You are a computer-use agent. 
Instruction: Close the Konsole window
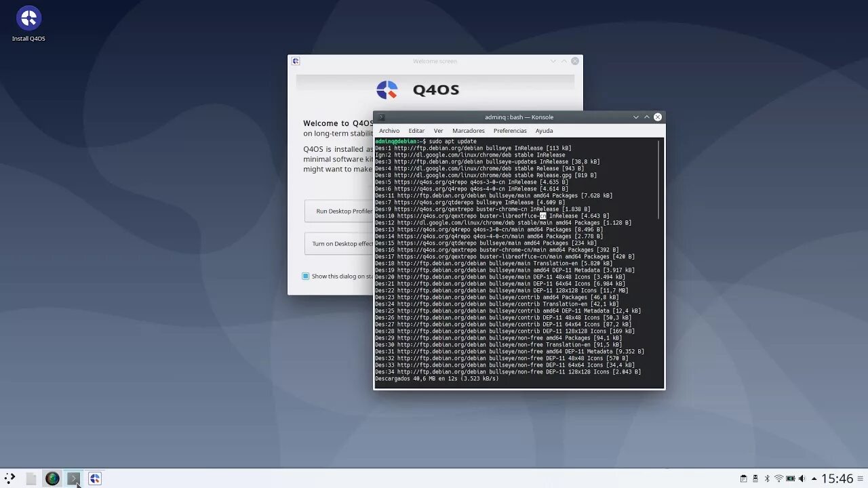click(x=657, y=117)
